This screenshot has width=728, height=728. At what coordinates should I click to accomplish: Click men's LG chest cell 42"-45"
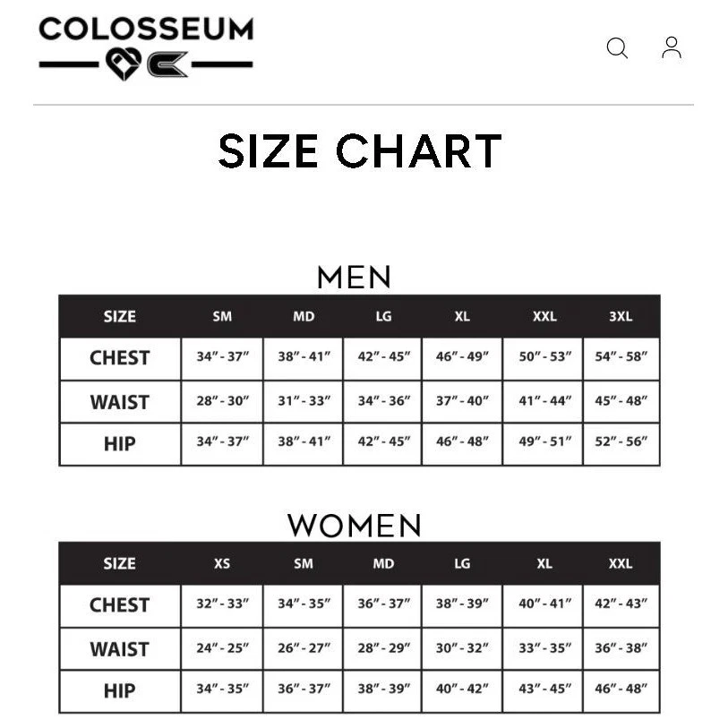(383, 356)
